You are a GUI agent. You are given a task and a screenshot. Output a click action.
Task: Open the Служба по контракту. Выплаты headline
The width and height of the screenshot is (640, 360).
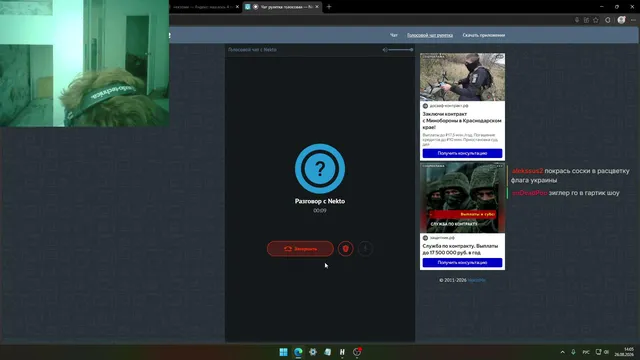coord(460,249)
